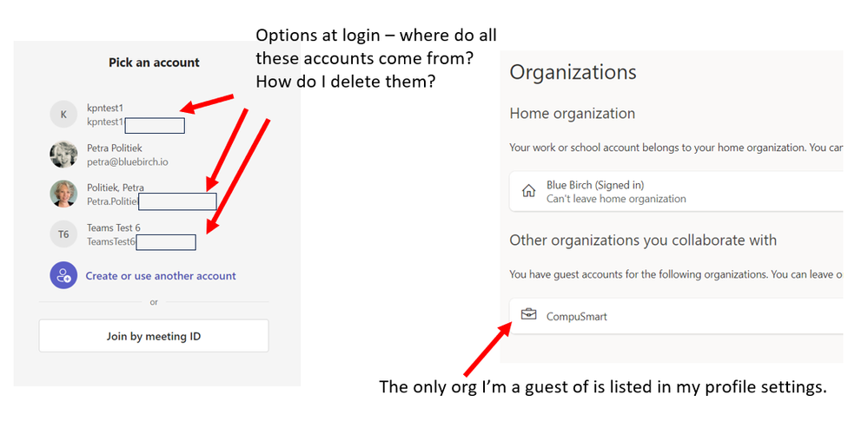Viewport: 868px width, 428px height.
Task: Open the CompuSmart guest organization
Action: (577, 317)
